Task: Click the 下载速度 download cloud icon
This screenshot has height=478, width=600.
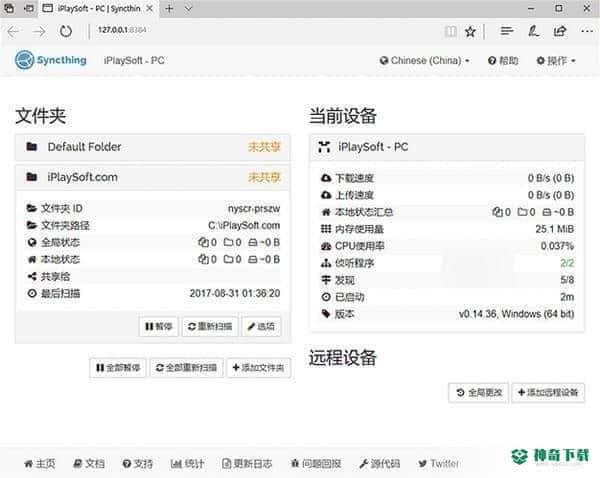Action: point(326,178)
